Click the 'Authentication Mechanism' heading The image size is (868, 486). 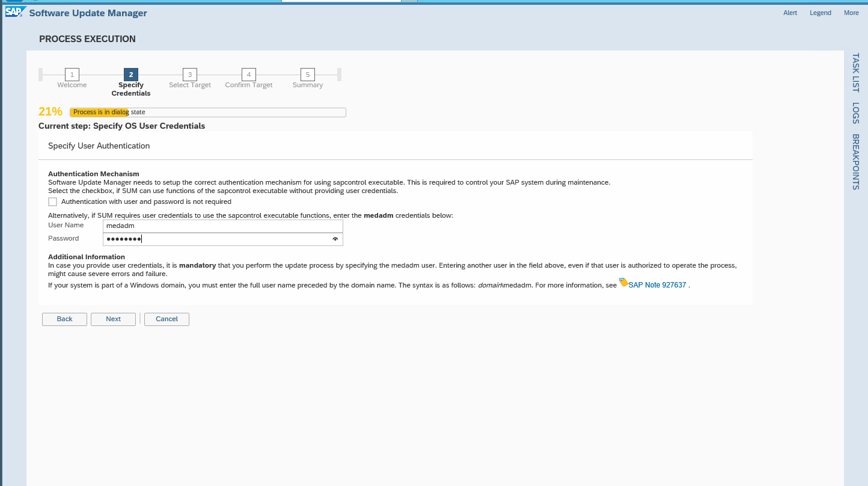tap(93, 174)
